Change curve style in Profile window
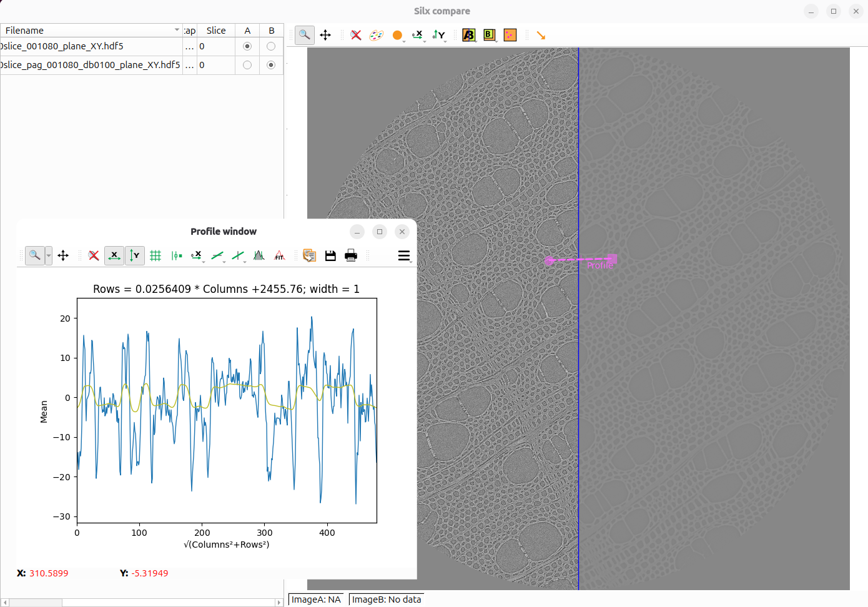The image size is (868, 607). [177, 255]
